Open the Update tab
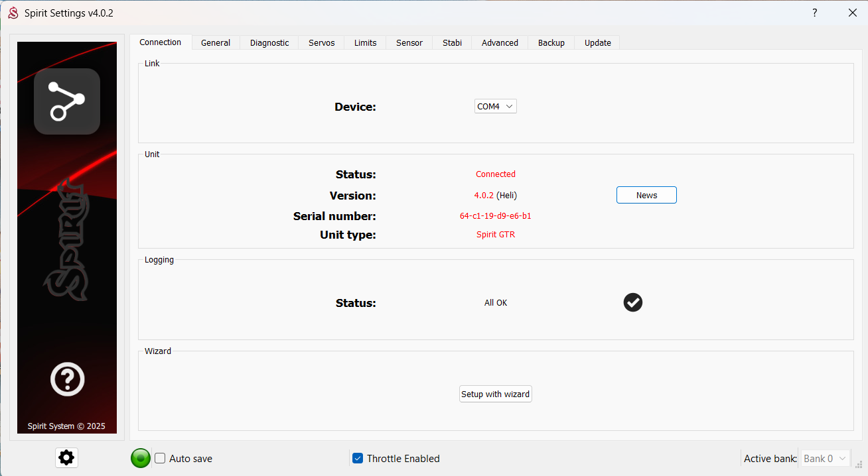The image size is (868, 476). [597, 42]
